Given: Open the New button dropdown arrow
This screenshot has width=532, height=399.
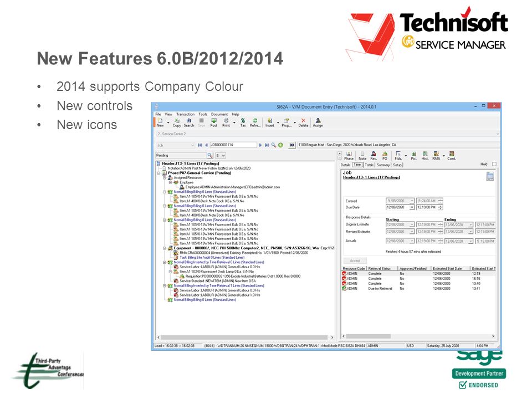Looking at the screenshot, I should pos(168,123).
